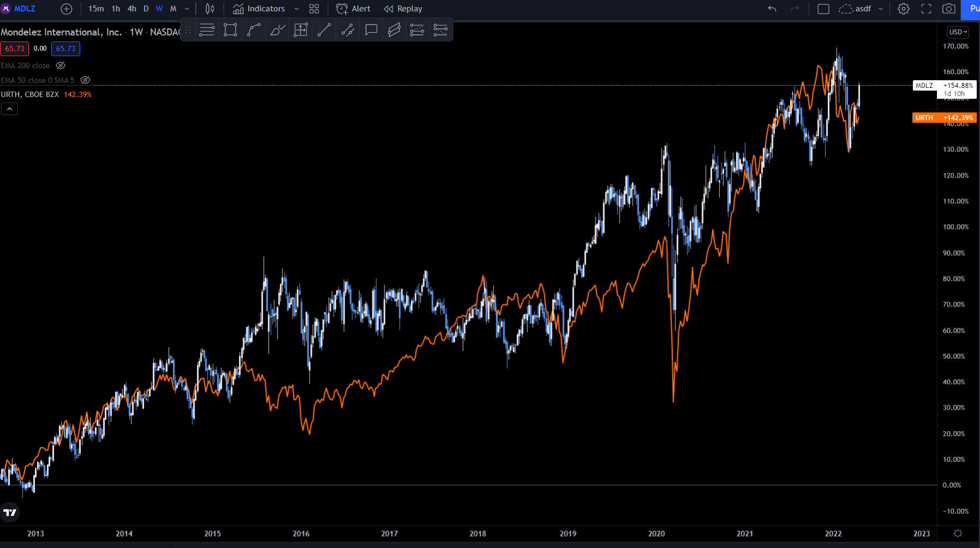This screenshot has height=548, width=980.
Task: Open the indicator templates grid
Action: click(314, 9)
